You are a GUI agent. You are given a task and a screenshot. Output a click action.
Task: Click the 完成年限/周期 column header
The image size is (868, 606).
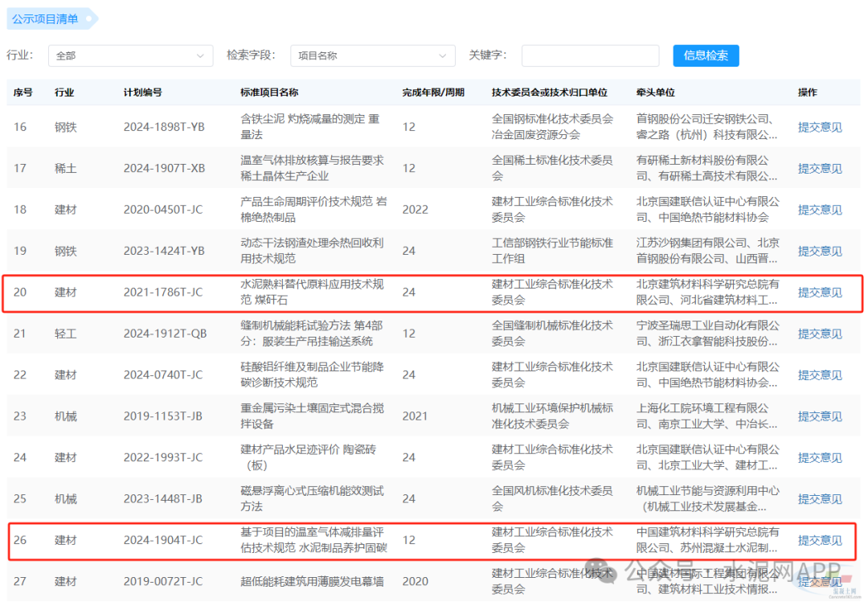pyautogui.click(x=433, y=92)
